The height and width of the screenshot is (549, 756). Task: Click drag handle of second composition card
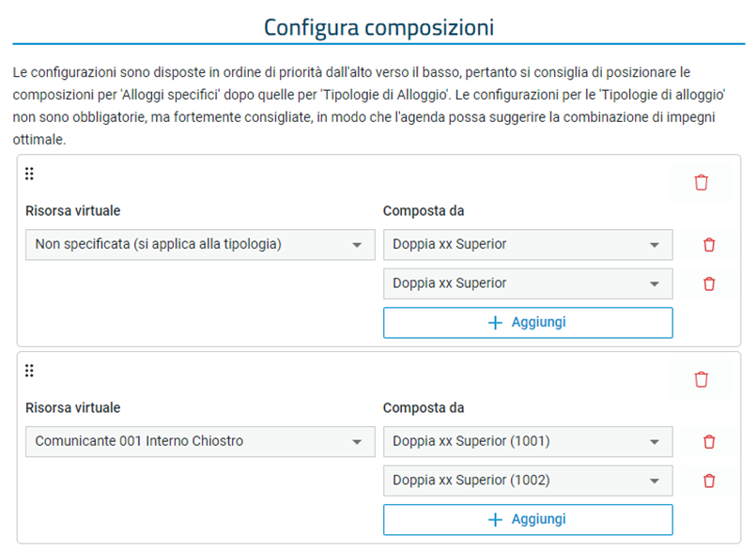[29, 371]
